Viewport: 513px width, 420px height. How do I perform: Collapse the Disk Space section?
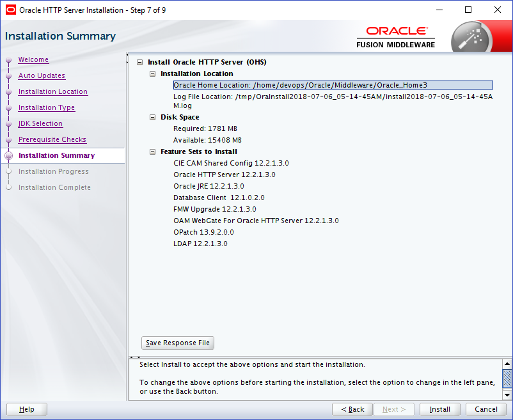coord(152,117)
